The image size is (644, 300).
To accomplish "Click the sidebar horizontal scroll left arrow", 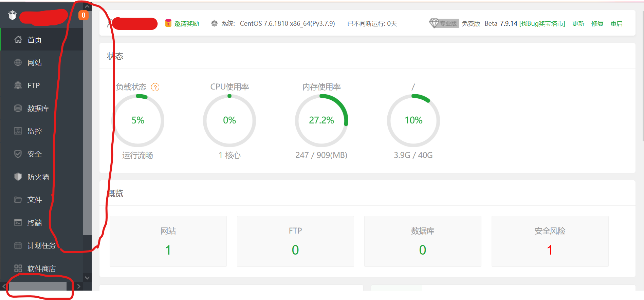I will click(4, 286).
